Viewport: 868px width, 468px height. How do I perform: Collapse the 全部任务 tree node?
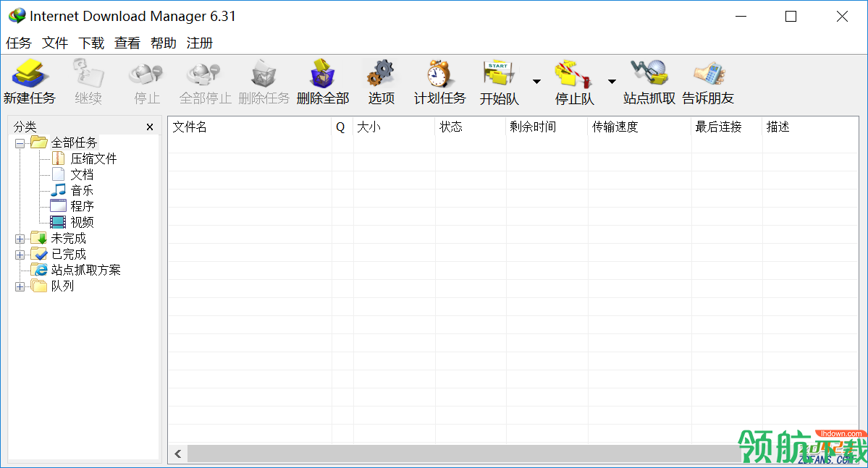[20, 144]
